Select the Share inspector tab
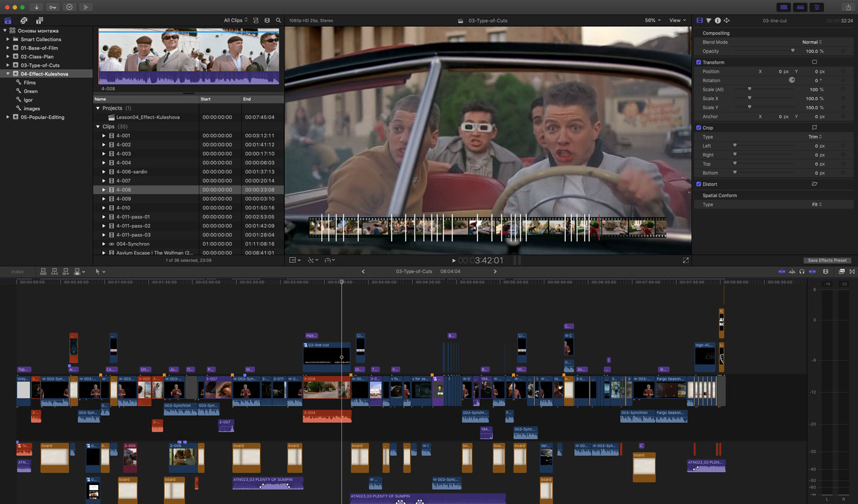Screen dimensions: 858x504 click(726, 20)
